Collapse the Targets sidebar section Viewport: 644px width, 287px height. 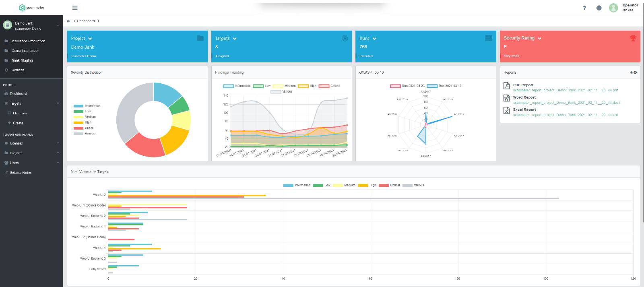[58, 103]
